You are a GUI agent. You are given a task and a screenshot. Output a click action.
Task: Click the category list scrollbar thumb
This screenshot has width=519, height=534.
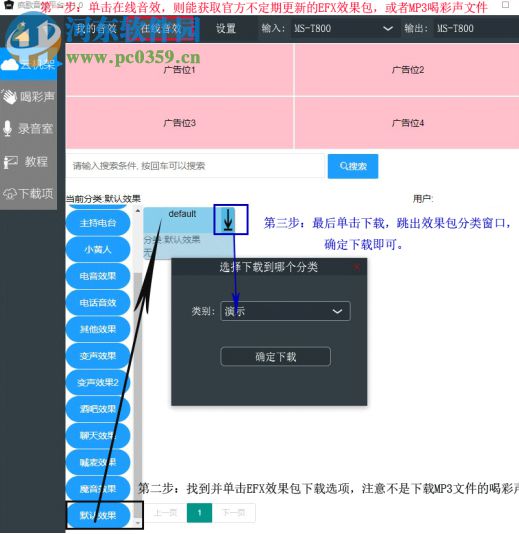pyautogui.click(x=138, y=395)
